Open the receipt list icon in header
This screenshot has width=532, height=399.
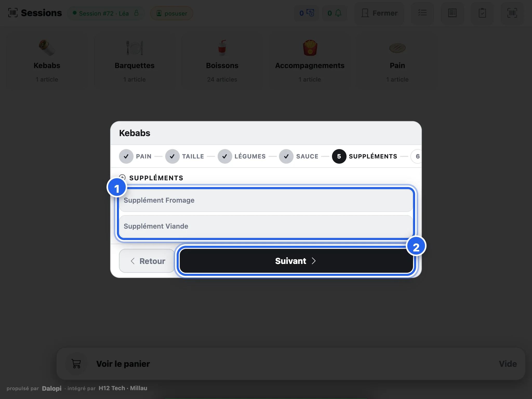[x=452, y=13]
